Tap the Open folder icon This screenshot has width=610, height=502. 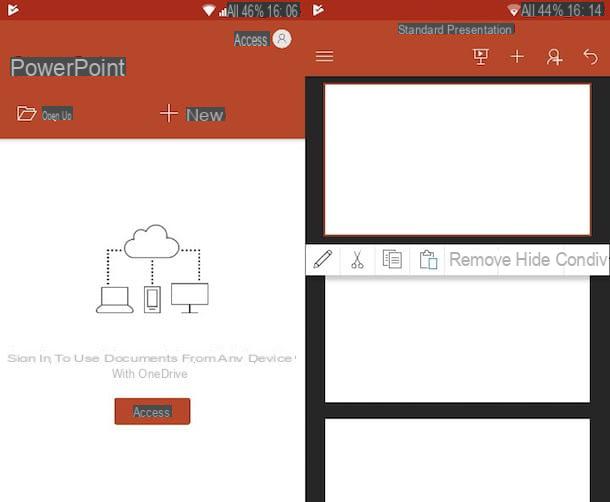pyautogui.click(x=26, y=114)
